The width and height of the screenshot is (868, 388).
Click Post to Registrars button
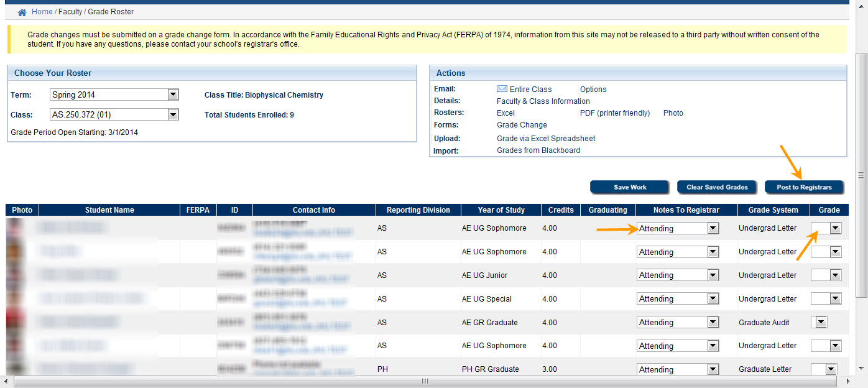click(804, 187)
